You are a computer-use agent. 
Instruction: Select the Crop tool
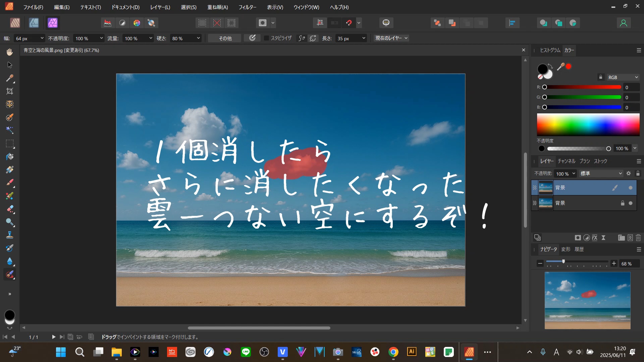10,91
